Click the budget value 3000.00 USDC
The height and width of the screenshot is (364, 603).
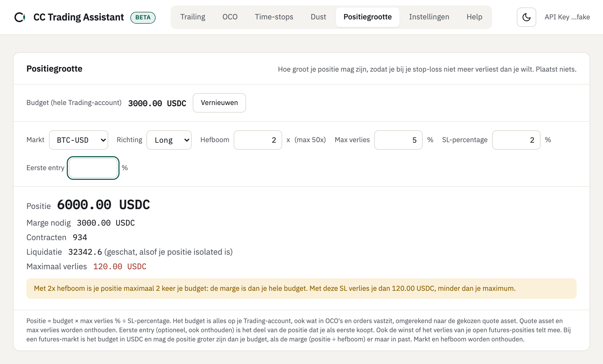(x=157, y=103)
